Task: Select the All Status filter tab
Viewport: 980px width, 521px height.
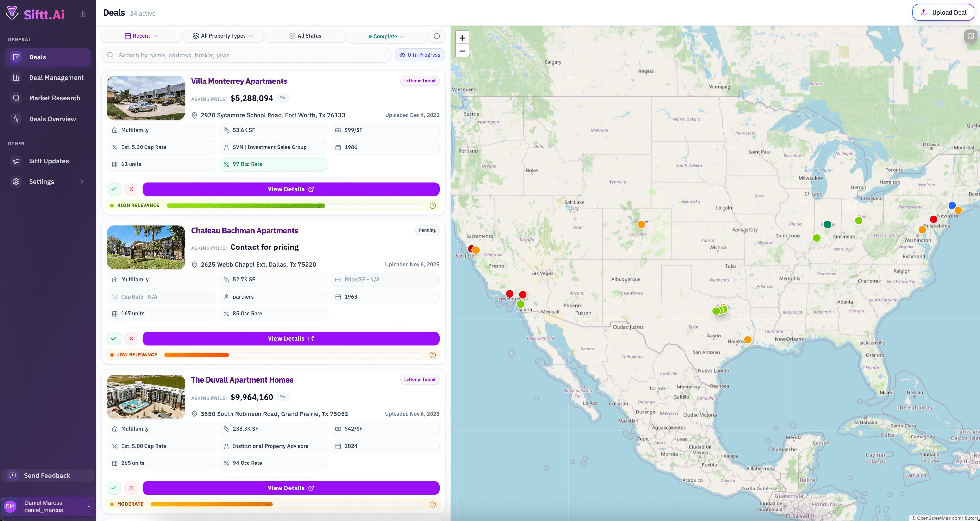Action: (x=305, y=35)
